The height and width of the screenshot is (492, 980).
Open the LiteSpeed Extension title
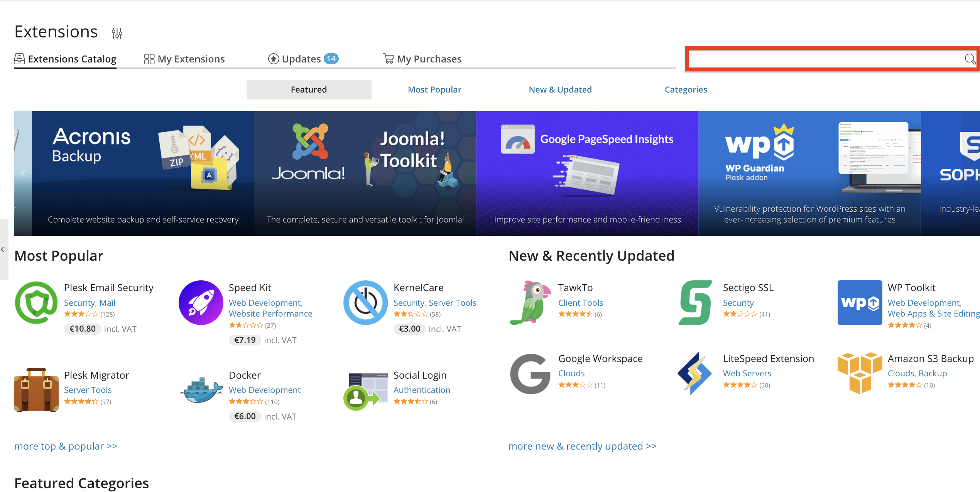[x=769, y=359]
